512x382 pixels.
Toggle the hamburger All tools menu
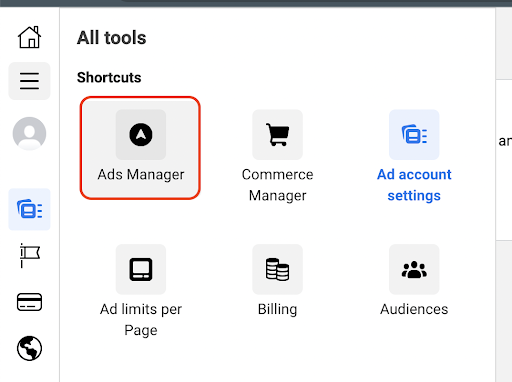tap(29, 81)
